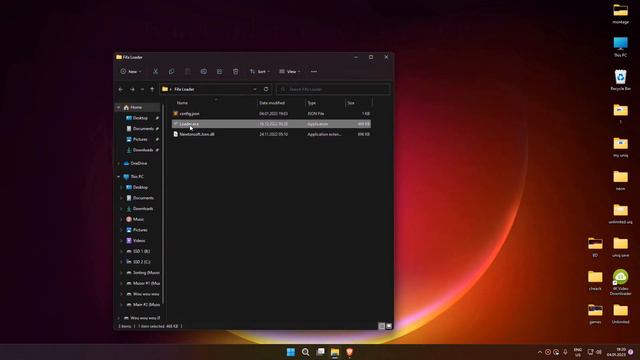This screenshot has width=640, height=360.
Task: Open the View dropdown menu
Action: 290,71
